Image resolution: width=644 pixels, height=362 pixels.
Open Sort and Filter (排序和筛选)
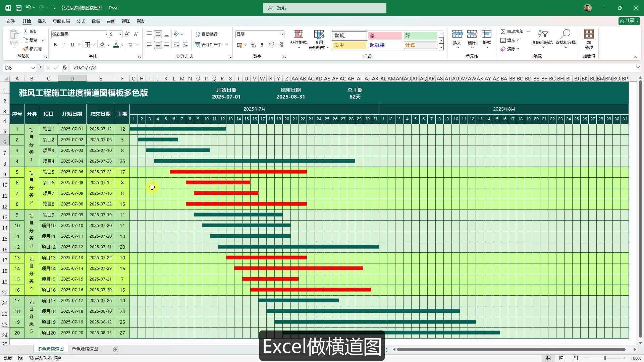[542, 38]
